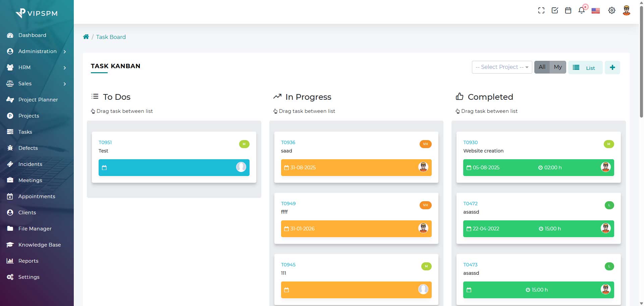This screenshot has width=644, height=306.
Task: Click the calendar icon on T0945 card
Action: [286, 290]
